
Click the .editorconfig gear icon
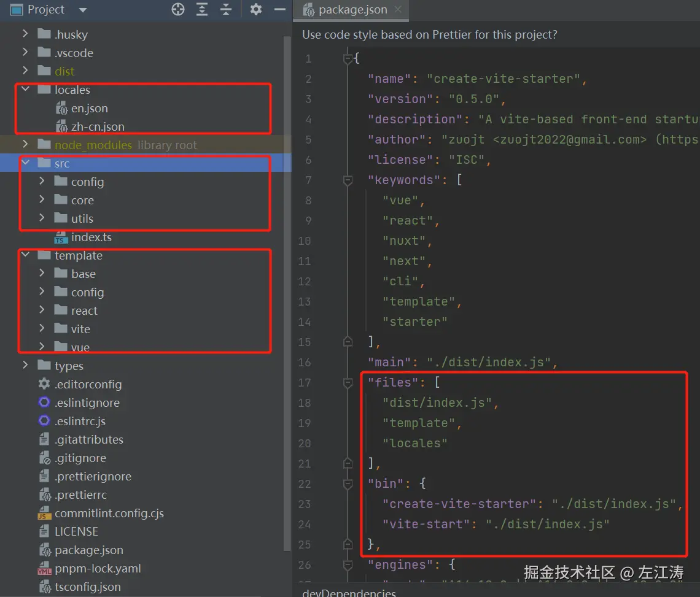pyautogui.click(x=44, y=383)
